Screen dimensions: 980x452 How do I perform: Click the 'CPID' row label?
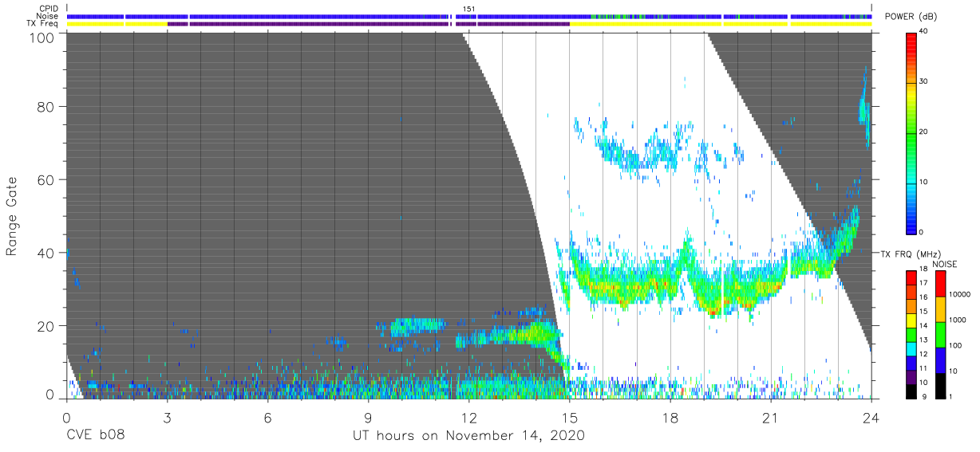coord(49,9)
